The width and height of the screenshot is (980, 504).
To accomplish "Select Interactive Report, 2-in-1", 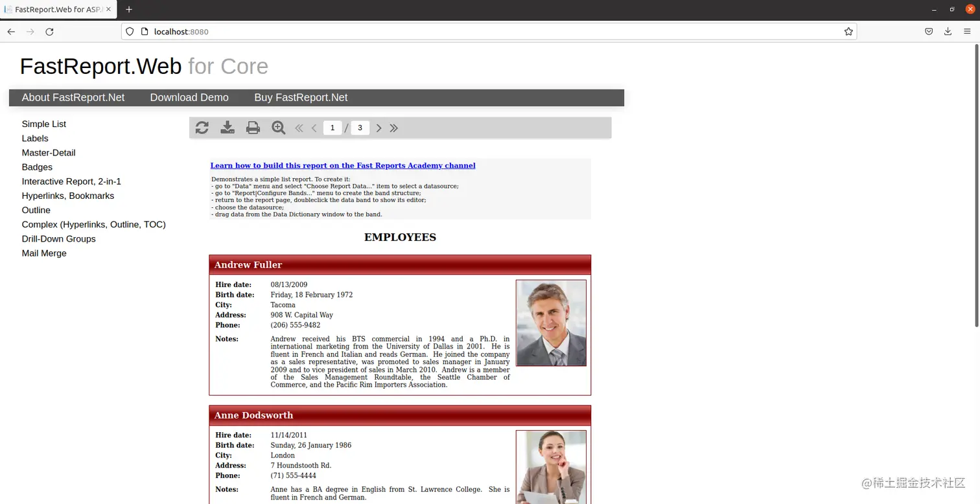I will click(71, 181).
